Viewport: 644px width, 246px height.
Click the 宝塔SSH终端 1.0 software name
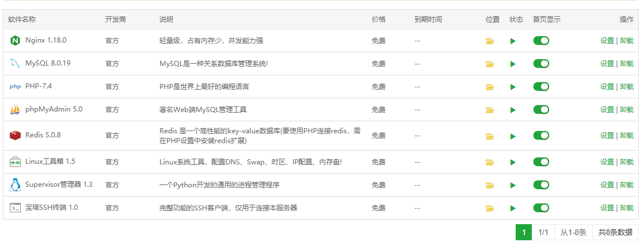(x=52, y=207)
